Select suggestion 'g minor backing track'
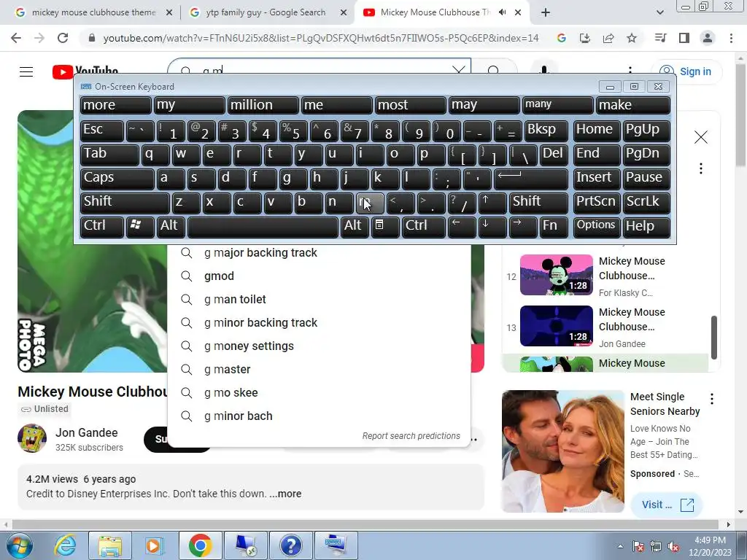 pos(320,323)
